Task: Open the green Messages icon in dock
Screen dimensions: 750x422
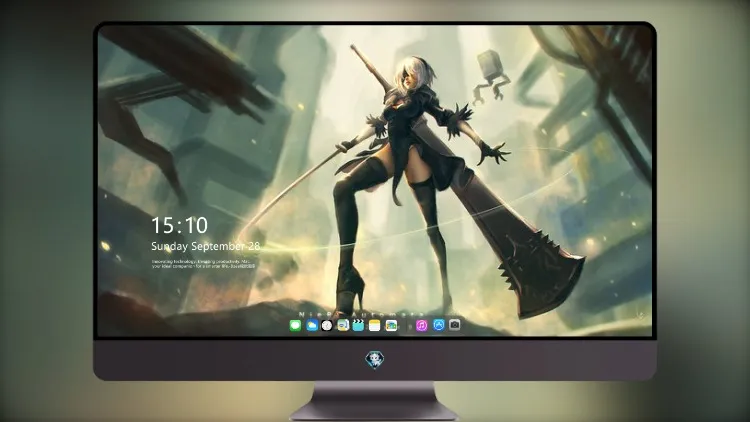Action: coord(295,326)
